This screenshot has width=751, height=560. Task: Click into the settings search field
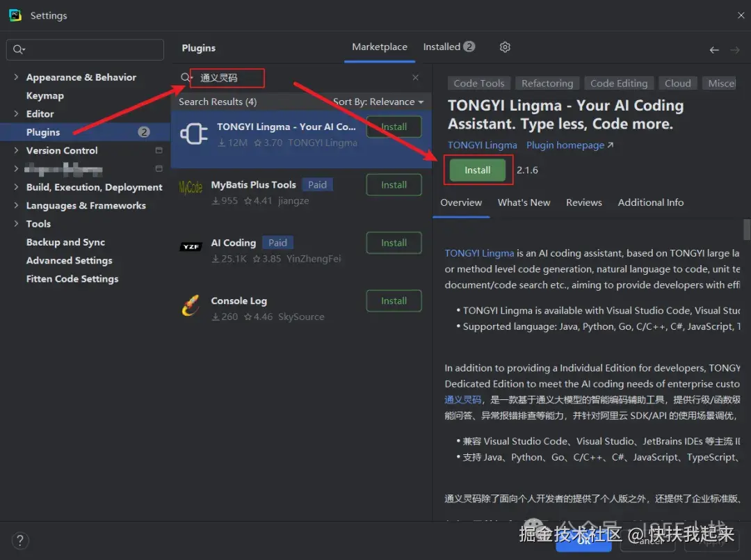(x=85, y=50)
